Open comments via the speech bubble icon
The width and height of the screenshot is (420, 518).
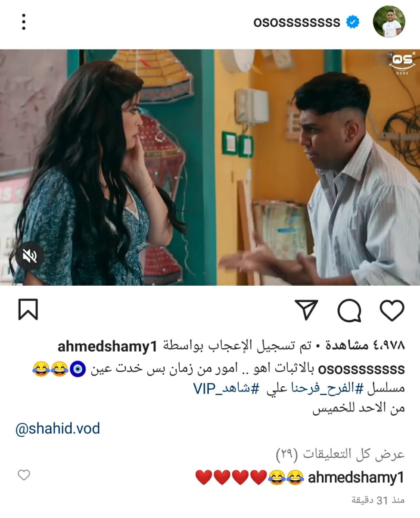click(x=349, y=311)
